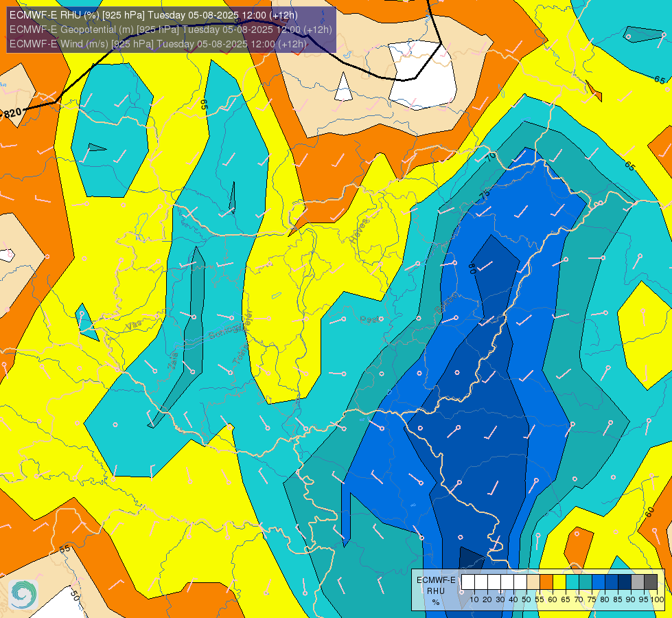Image resolution: width=672 pixels, height=618 pixels.
Task: Select the ECMWF-E RHU (%) 925 hPa header line
Action: (x=154, y=15)
